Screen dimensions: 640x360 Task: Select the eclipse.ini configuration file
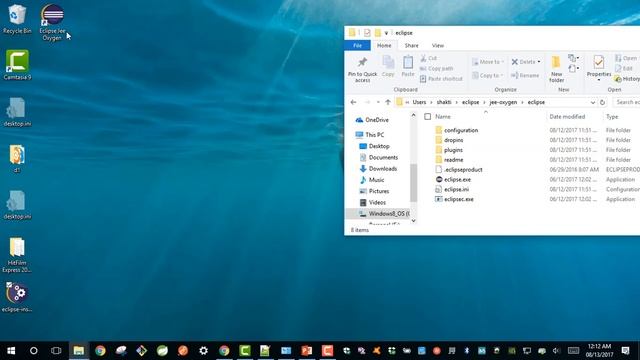(x=452, y=189)
